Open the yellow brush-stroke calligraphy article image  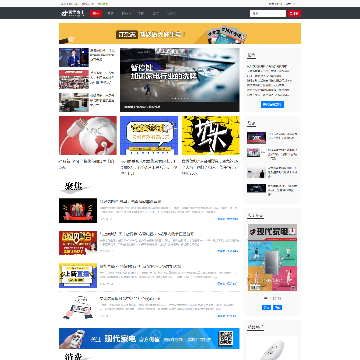211,135
